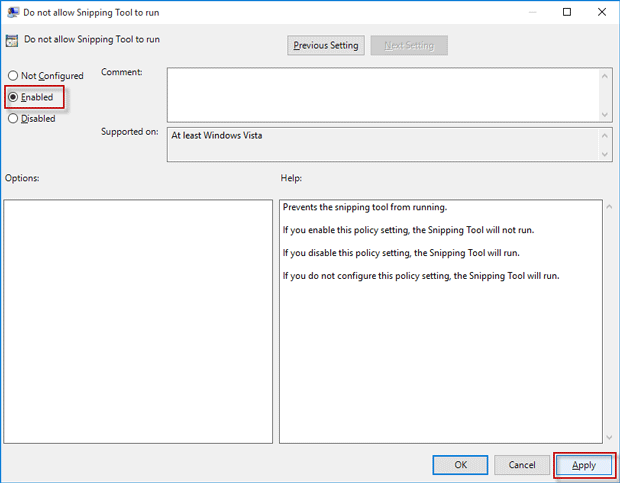
Task: Confirm with the OK button
Action: (x=460, y=465)
